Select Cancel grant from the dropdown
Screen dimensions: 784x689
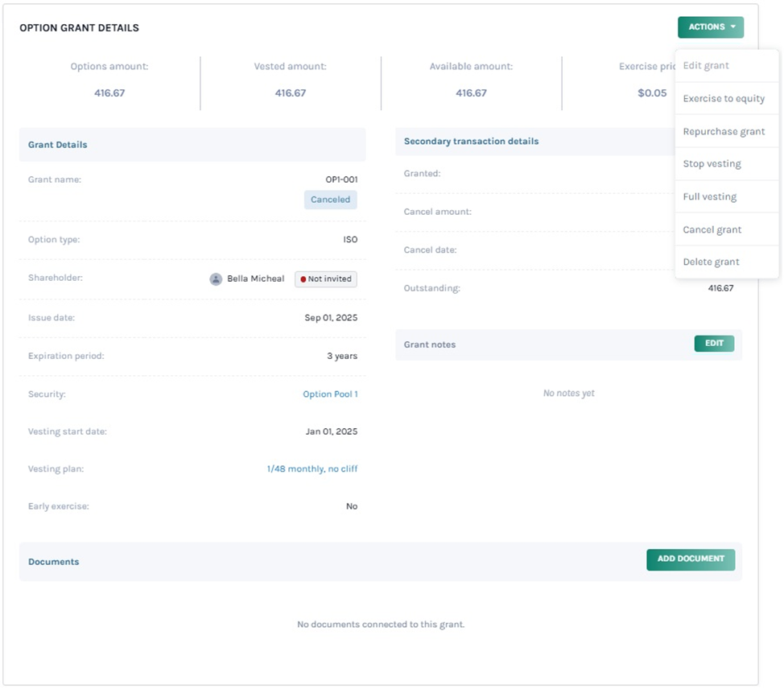(x=712, y=230)
